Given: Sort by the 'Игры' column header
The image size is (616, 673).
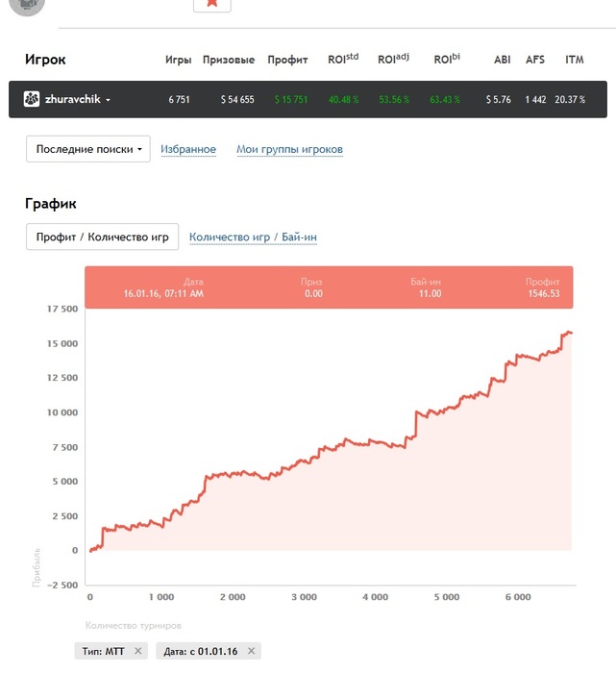Looking at the screenshot, I should tap(179, 60).
